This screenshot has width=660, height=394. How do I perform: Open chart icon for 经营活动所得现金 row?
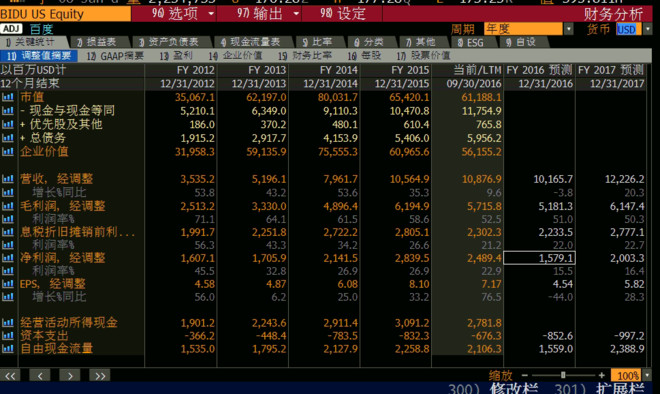click(8, 323)
